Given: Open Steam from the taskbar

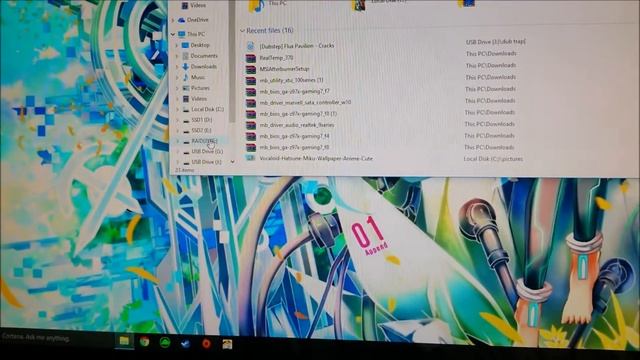Looking at the screenshot, I should 185,344.
